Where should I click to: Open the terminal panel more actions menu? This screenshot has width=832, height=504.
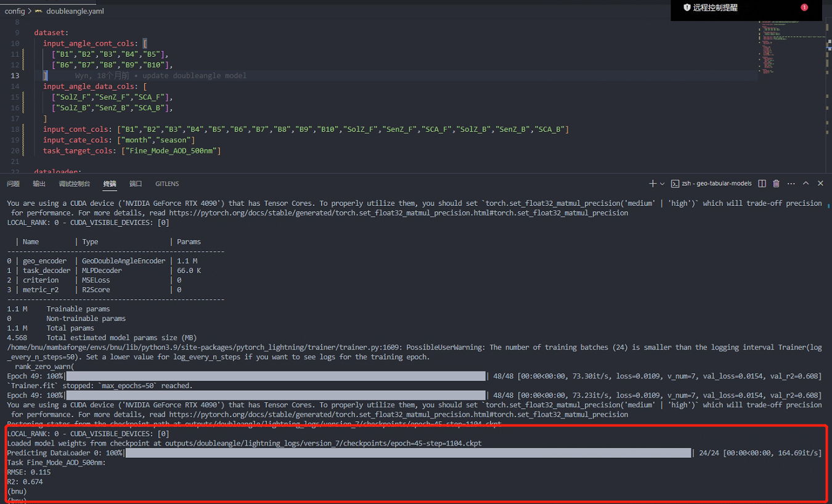[x=791, y=184]
